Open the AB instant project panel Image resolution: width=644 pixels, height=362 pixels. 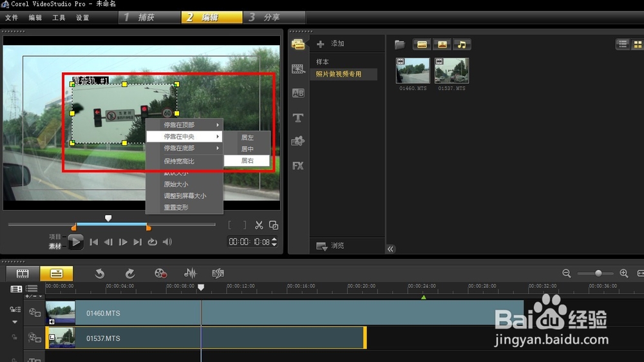tap(298, 93)
